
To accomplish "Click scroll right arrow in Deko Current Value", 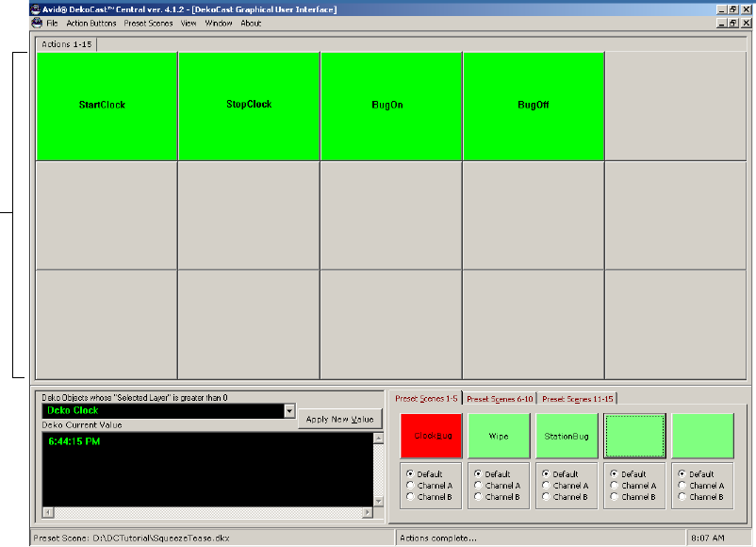I will point(368,512).
